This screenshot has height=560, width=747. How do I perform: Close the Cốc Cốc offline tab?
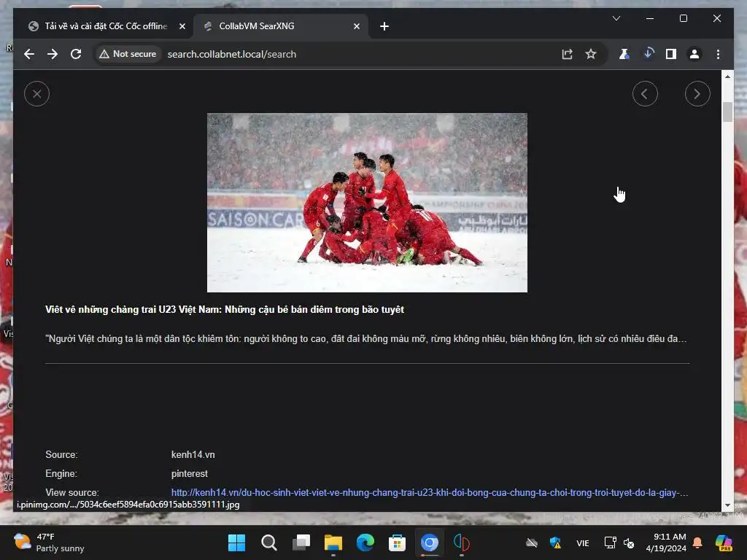tap(182, 26)
